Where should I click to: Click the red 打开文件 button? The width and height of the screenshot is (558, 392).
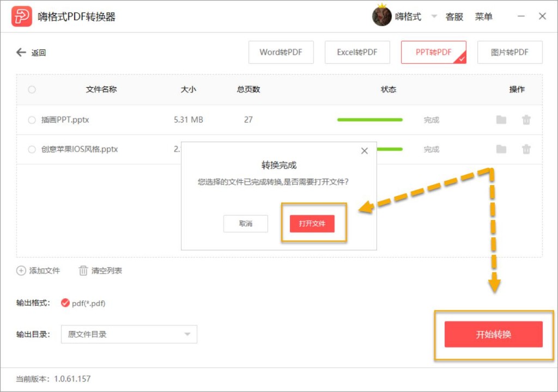(x=312, y=224)
